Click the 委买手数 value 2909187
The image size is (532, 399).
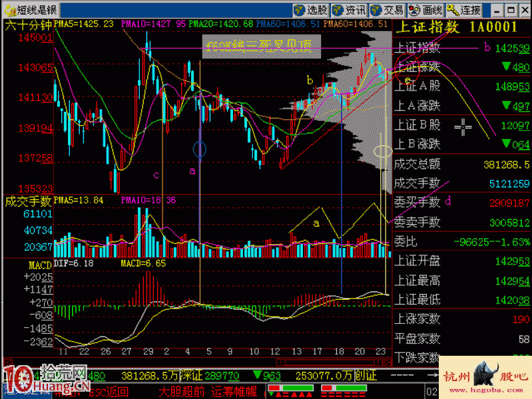pyautogui.click(x=509, y=203)
